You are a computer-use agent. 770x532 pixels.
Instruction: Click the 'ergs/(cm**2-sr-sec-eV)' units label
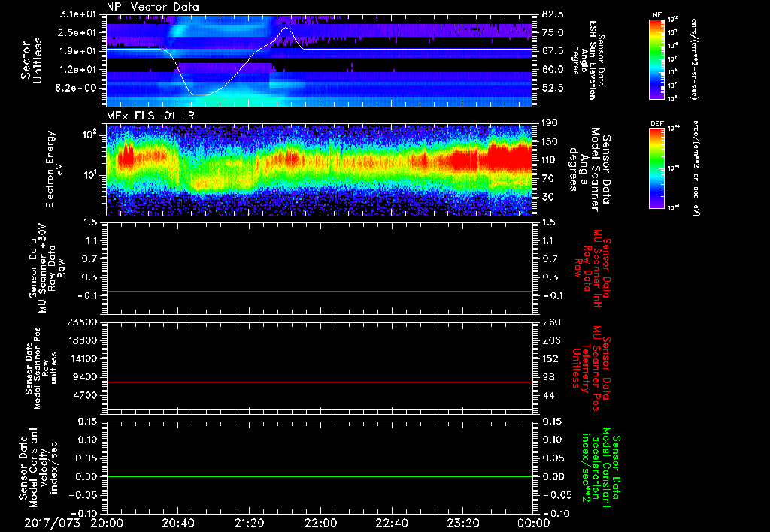[x=695, y=168]
